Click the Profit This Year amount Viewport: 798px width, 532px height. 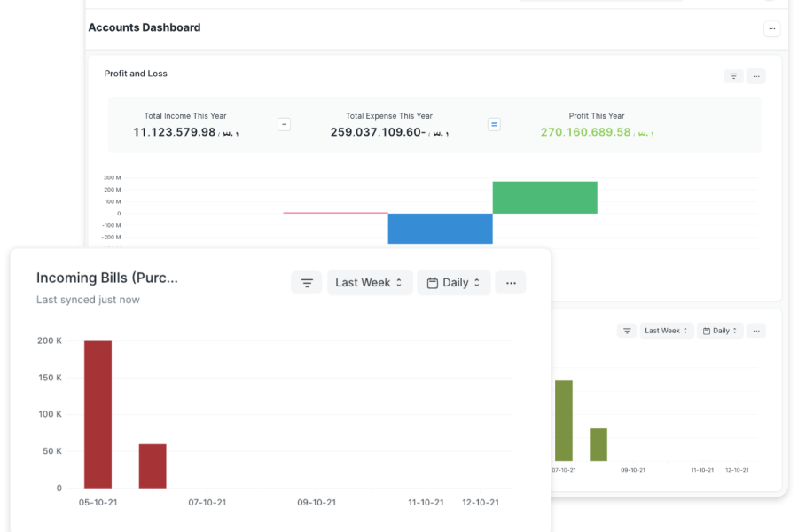(x=586, y=132)
